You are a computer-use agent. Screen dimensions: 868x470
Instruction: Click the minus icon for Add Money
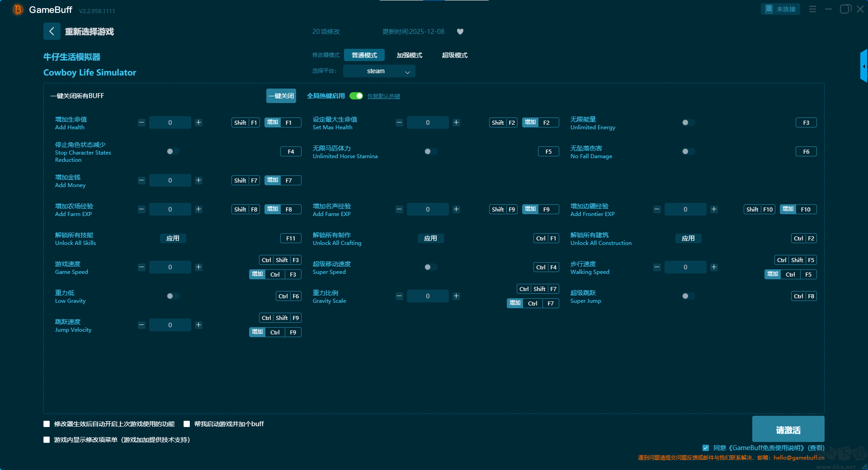click(142, 180)
